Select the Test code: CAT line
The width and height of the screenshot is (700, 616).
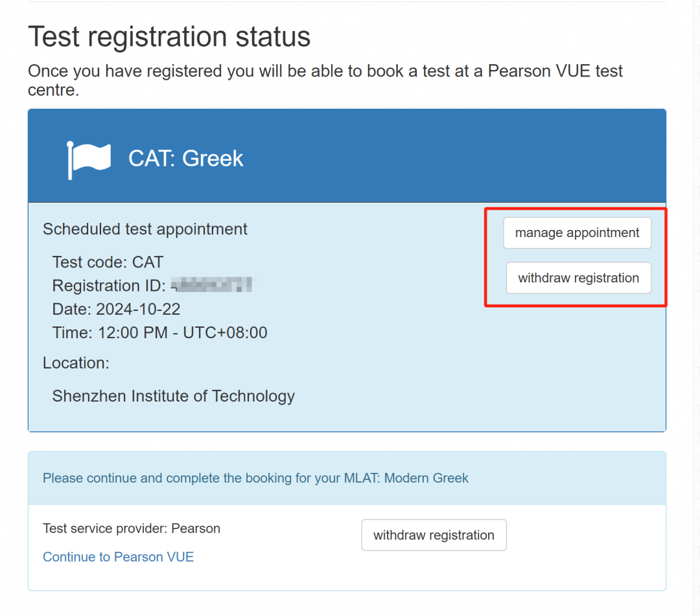(x=108, y=262)
